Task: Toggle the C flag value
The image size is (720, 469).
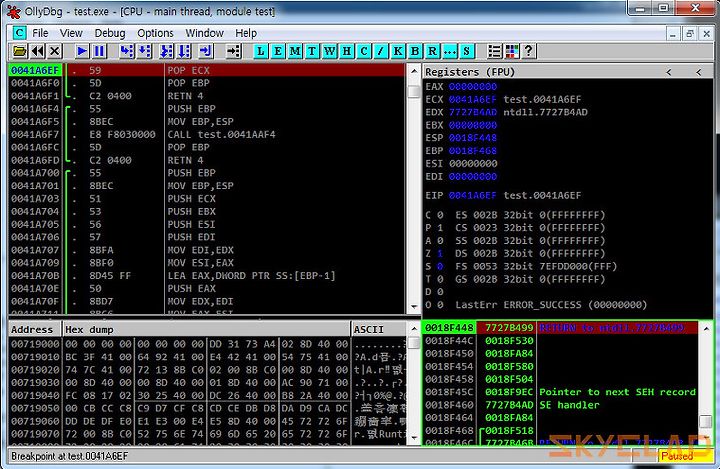Action: pyautogui.click(x=440, y=215)
